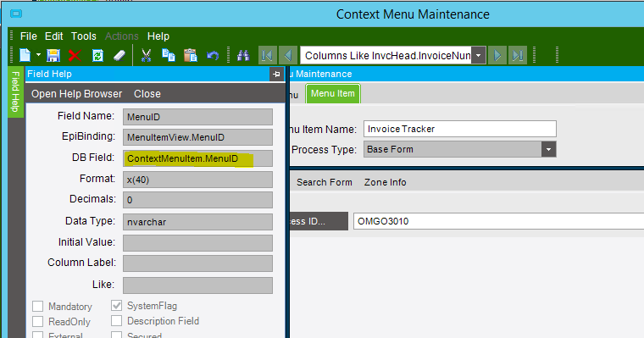Click the Format x(40) field

(197, 180)
